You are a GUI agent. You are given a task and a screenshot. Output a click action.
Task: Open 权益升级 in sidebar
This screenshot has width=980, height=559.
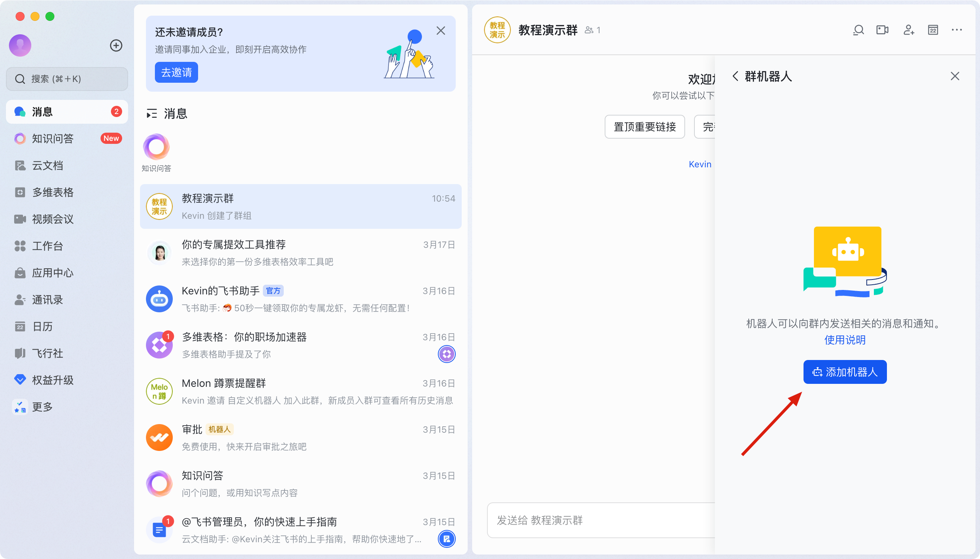pyautogui.click(x=67, y=380)
